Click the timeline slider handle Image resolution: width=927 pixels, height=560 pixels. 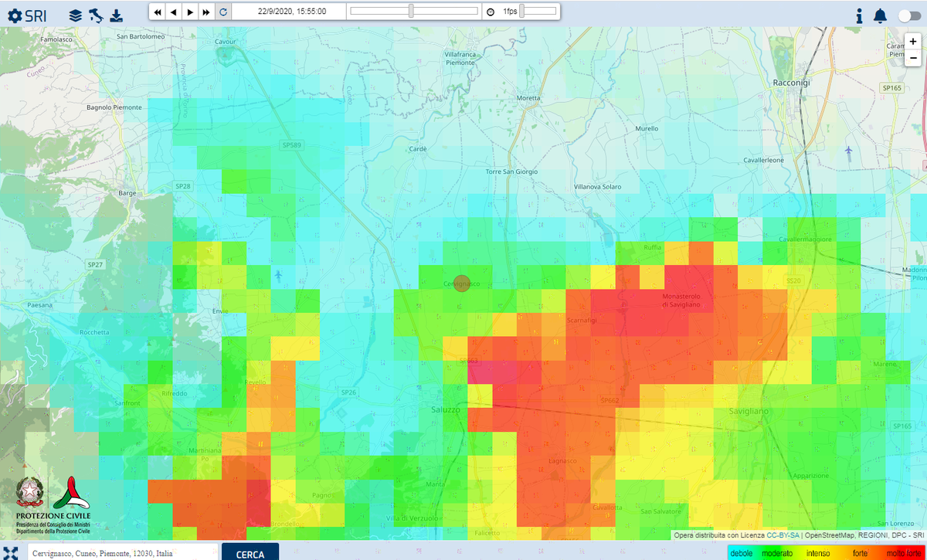[x=411, y=12]
